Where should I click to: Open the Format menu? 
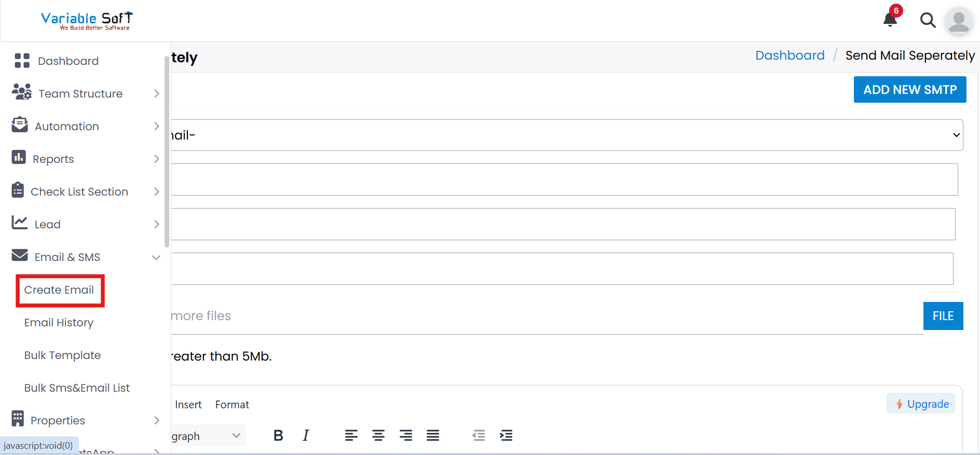tap(232, 404)
